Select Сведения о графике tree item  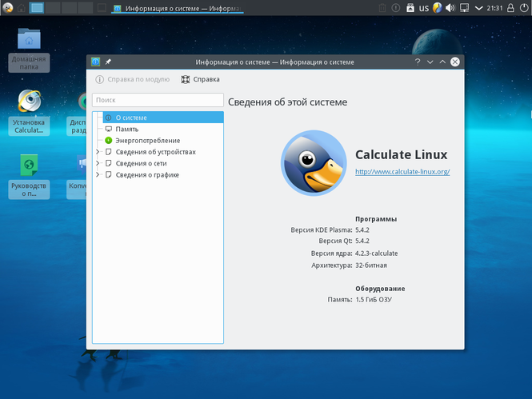[147, 175]
